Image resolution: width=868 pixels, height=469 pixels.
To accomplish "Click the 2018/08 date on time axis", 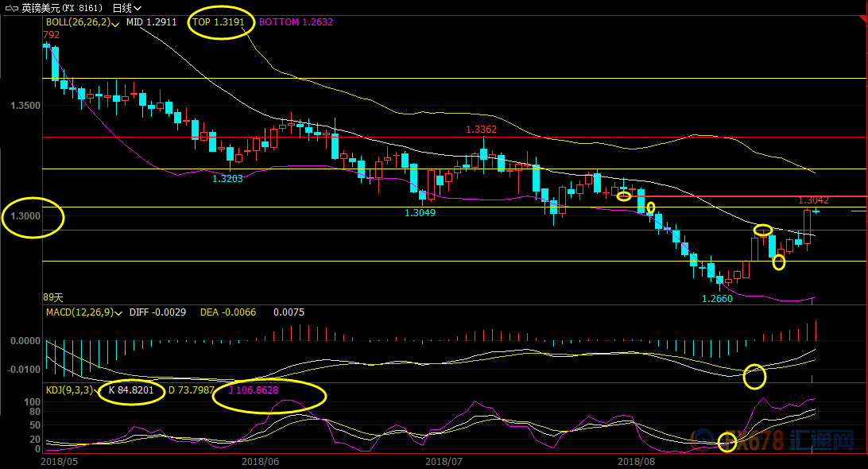I will pos(634,460).
